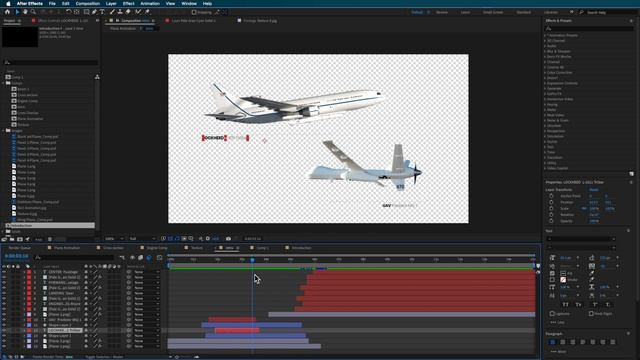
Task: Click the text Fill color swatch
Action: (563, 273)
